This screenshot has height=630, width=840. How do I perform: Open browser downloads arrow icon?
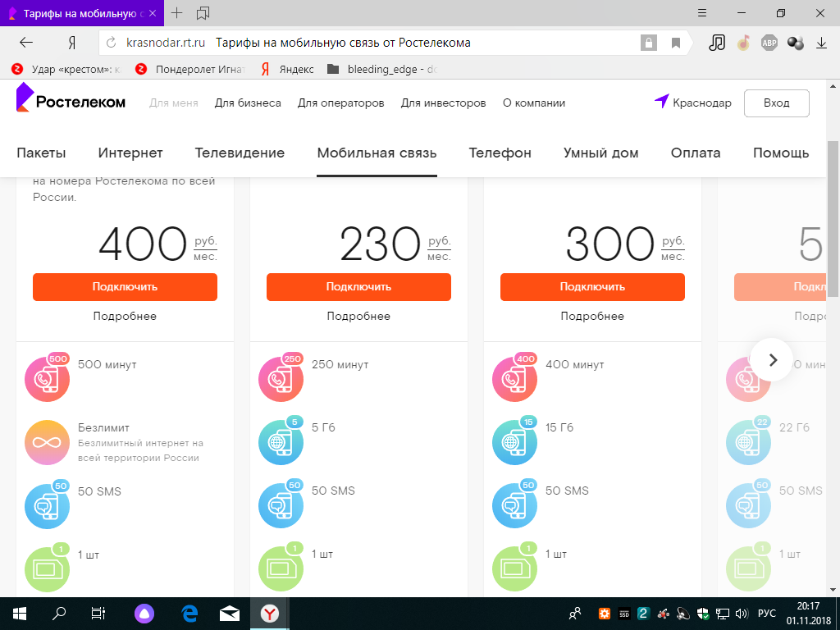[821, 43]
